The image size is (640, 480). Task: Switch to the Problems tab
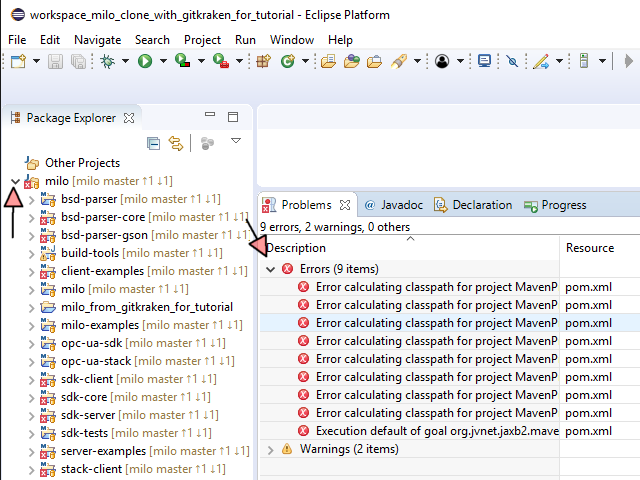[x=306, y=205]
